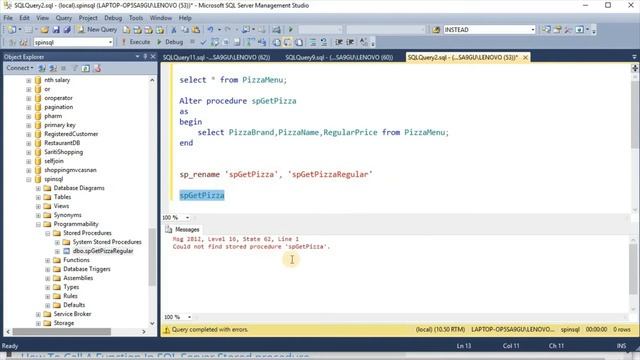Open the Help menu
This screenshot has height=360, width=640.
[185, 18]
